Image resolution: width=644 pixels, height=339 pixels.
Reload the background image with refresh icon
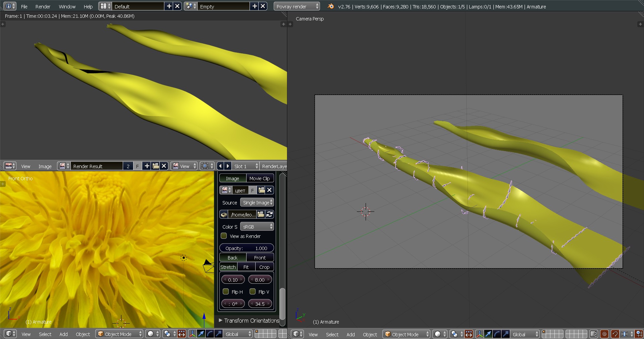pyautogui.click(x=269, y=214)
